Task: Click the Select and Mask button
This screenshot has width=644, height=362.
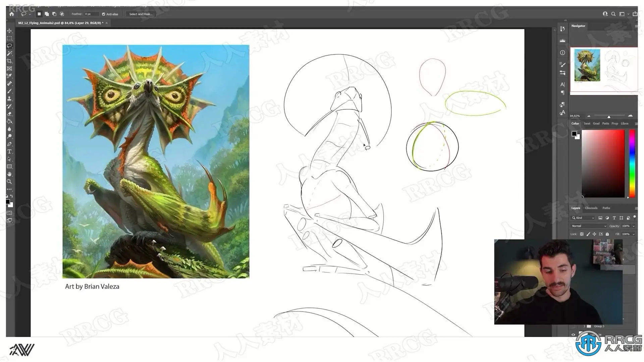Action: (x=141, y=14)
